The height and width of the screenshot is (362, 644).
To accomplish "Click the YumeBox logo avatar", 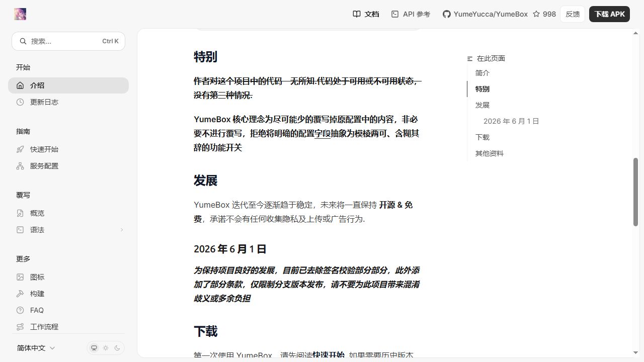I will [20, 14].
